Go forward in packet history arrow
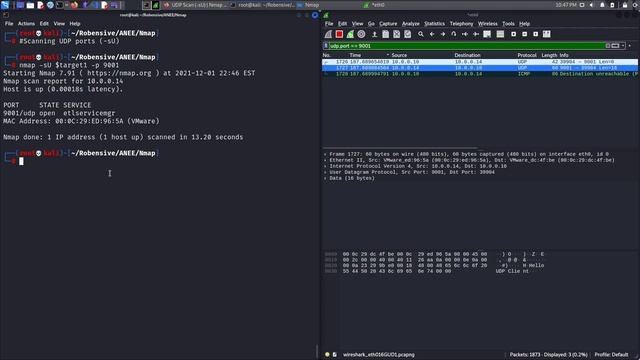This screenshot has height=360, width=640. point(443,34)
